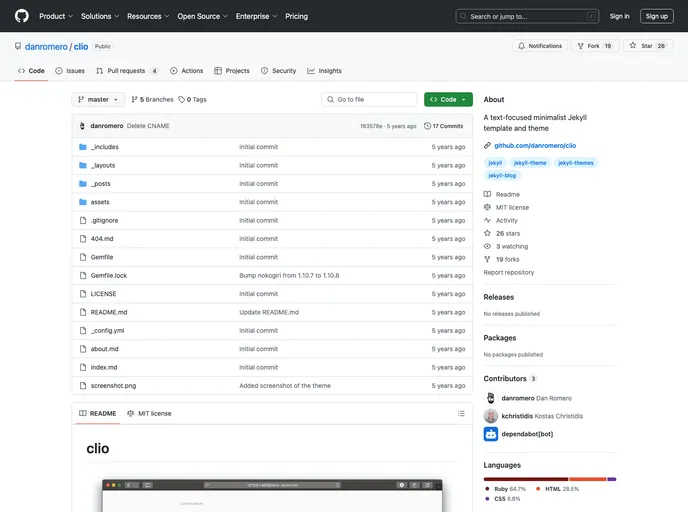This screenshot has width=688, height=512.
Task: Click the _posts folder icon
Action: click(x=82, y=184)
